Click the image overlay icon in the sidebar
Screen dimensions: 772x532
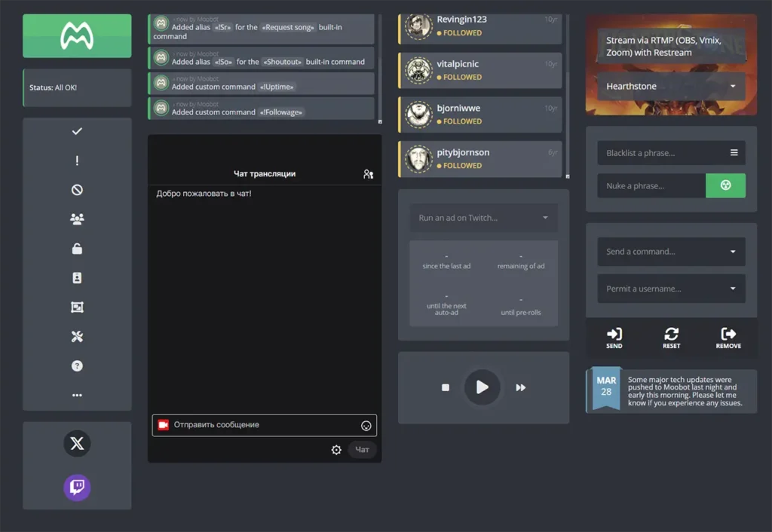77,307
